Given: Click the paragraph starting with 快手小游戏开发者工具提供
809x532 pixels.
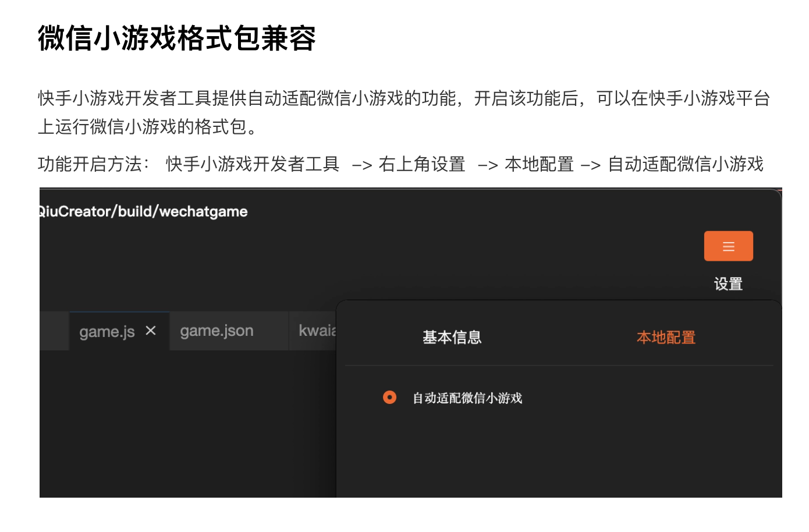Looking at the screenshot, I should [x=404, y=112].
